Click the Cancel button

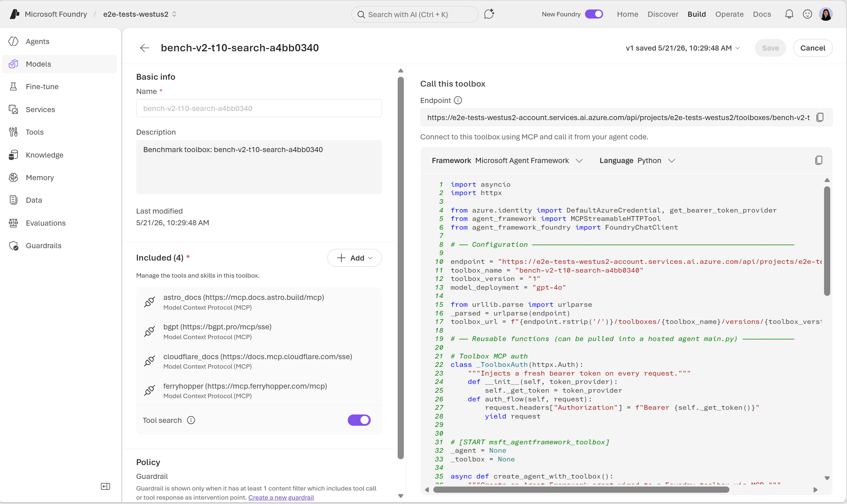point(813,48)
